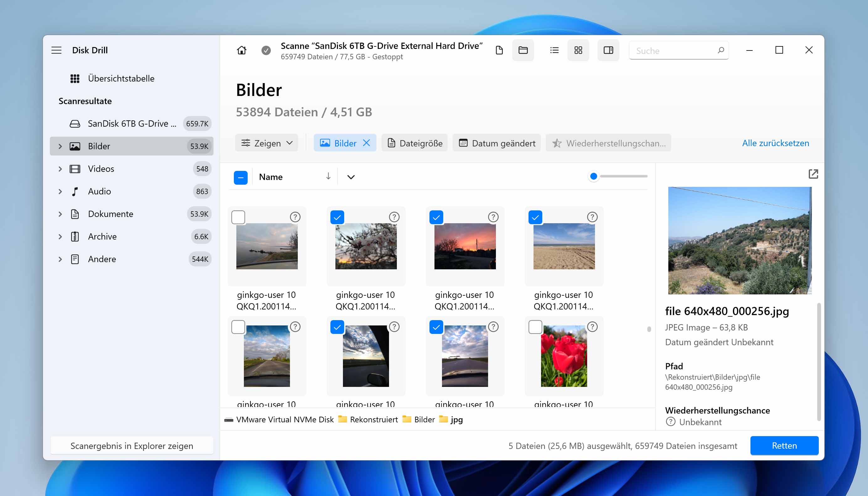Click Alle zurücksetzen link

pyautogui.click(x=776, y=143)
